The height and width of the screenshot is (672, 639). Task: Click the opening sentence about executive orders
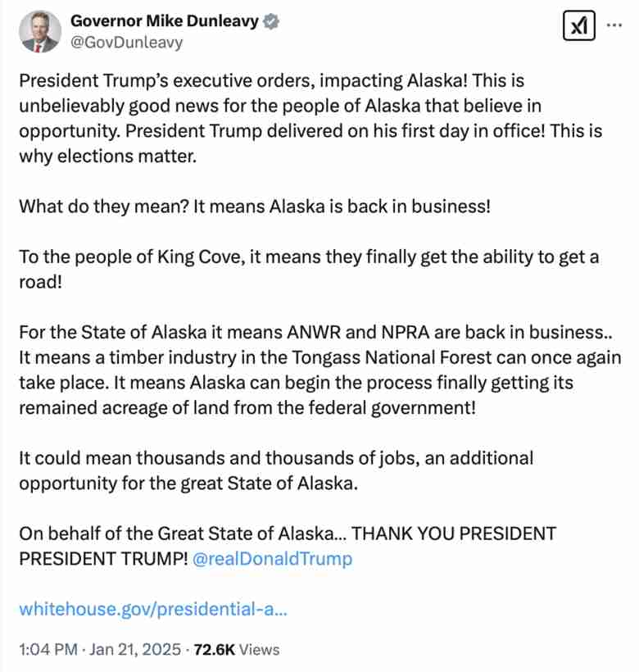pyautogui.click(x=254, y=84)
